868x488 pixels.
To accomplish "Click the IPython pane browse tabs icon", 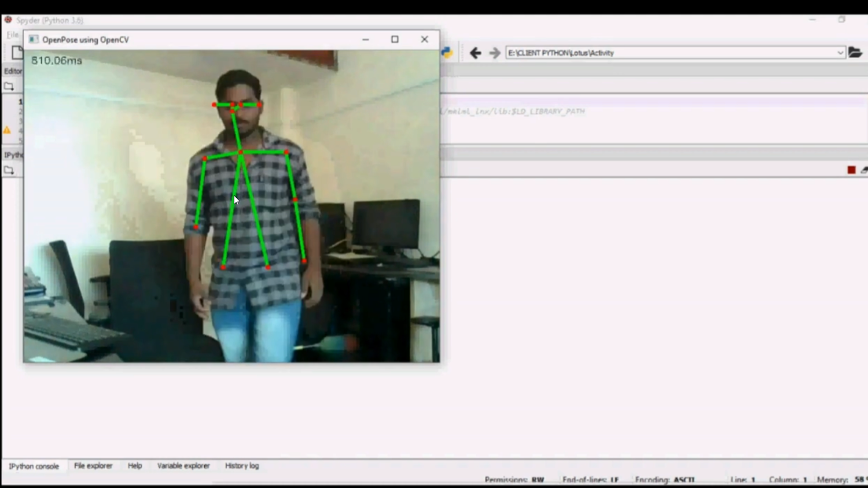I will [9, 171].
